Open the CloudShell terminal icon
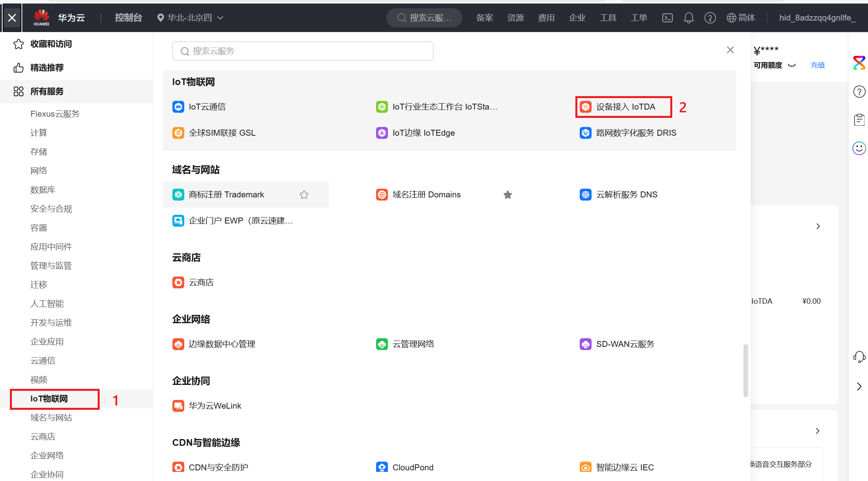The image size is (868, 481). [x=668, y=18]
